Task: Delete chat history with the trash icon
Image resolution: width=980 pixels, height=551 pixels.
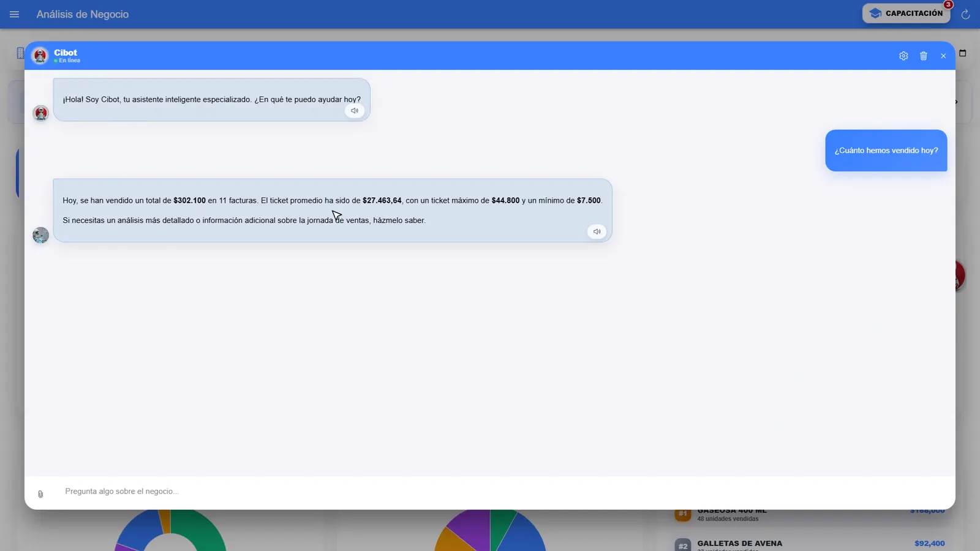Action: pyautogui.click(x=924, y=56)
